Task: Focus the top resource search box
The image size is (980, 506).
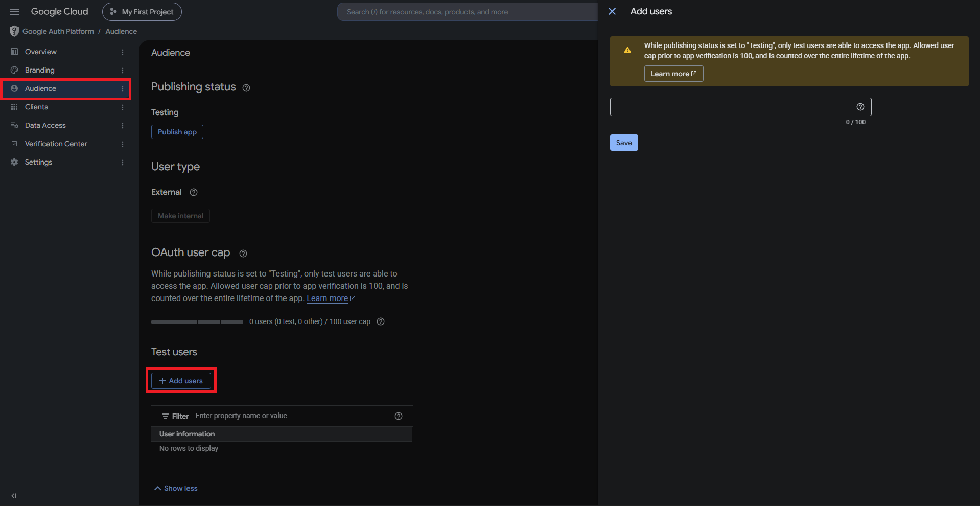Action: click(468, 12)
